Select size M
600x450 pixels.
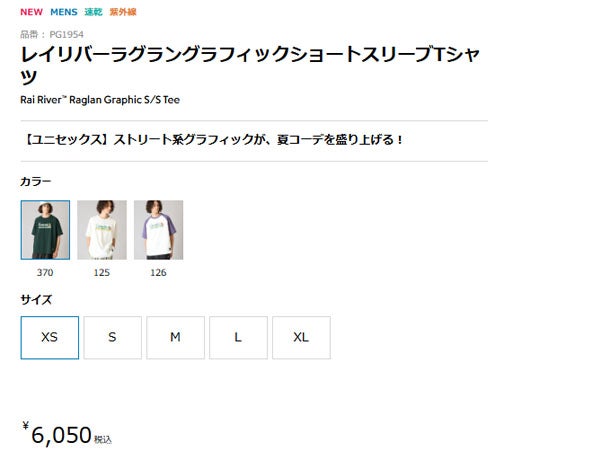click(x=175, y=338)
